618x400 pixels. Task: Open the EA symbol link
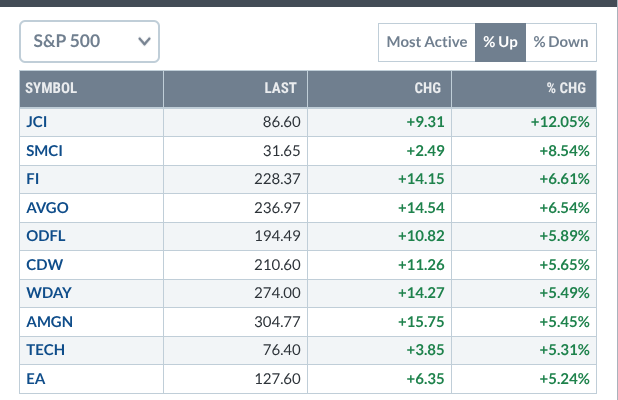[x=35, y=379]
